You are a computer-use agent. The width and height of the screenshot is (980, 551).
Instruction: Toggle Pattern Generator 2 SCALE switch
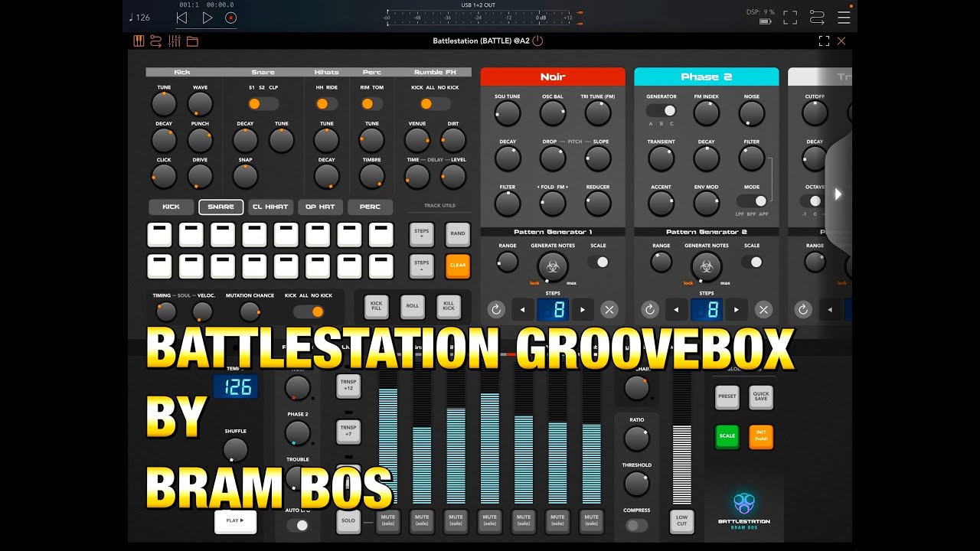(x=752, y=262)
